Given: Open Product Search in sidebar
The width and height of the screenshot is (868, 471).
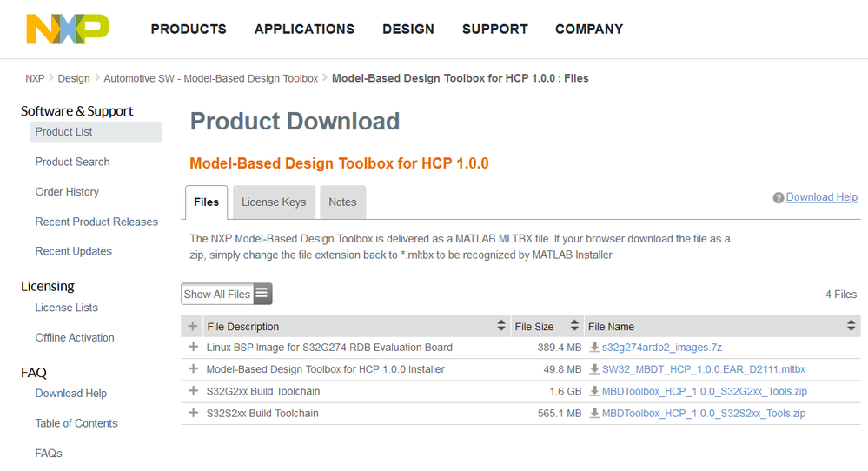Looking at the screenshot, I should [72, 162].
